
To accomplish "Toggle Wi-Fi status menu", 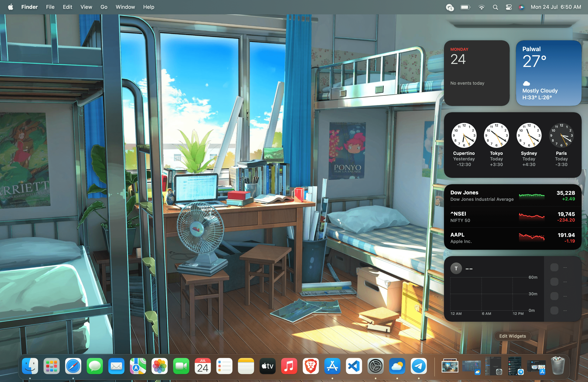I will pos(481,7).
